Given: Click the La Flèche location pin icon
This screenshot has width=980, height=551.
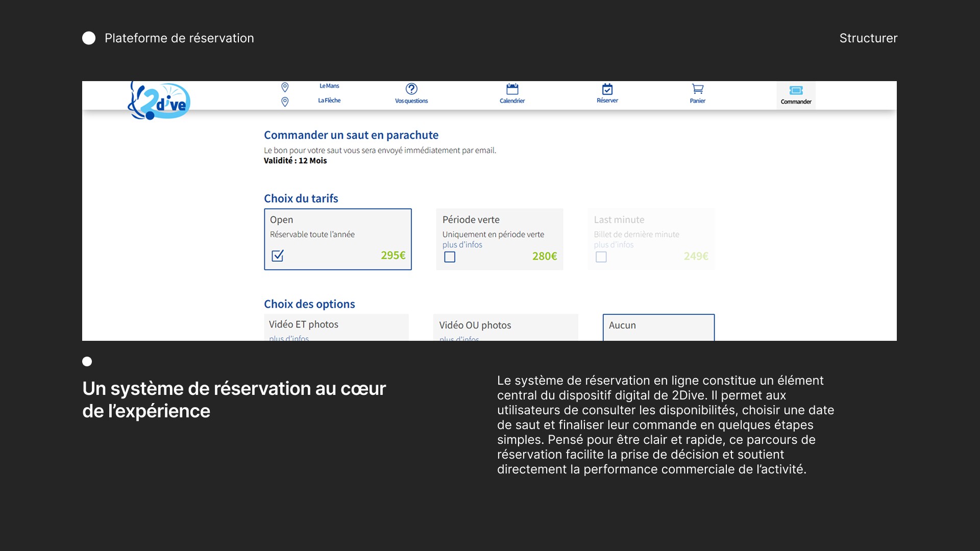Looking at the screenshot, I should tap(285, 102).
